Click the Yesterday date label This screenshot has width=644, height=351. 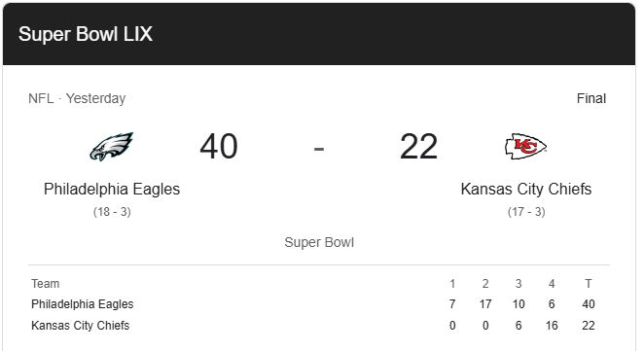(x=95, y=98)
